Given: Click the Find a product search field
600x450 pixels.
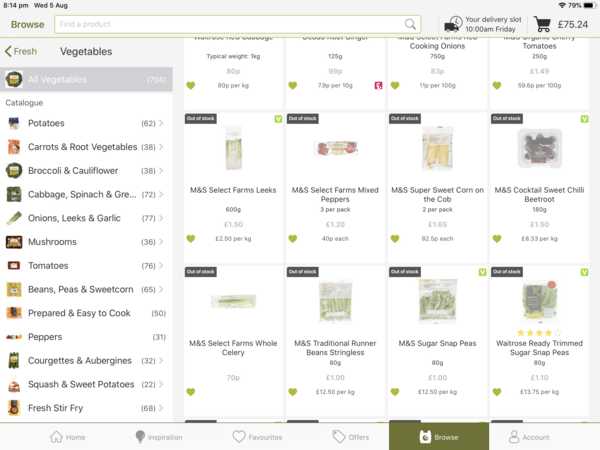Looking at the screenshot, I should 237,24.
